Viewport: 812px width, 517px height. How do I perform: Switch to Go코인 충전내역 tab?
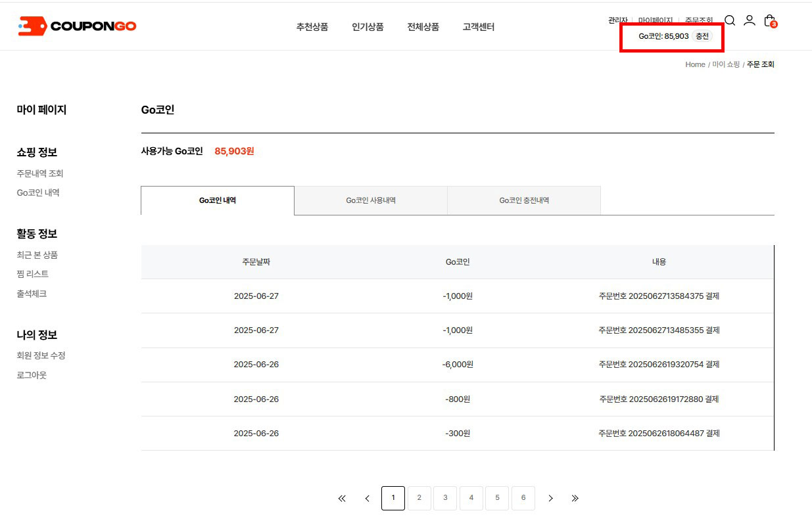click(x=524, y=200)
